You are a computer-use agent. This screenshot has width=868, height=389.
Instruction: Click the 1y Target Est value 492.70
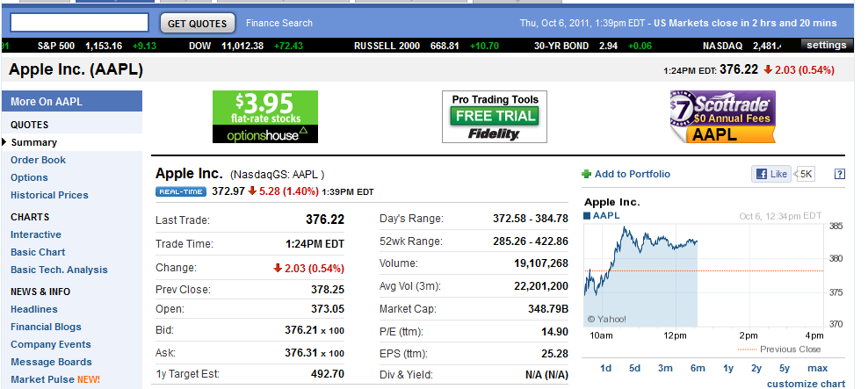click(x=328, y=374)
